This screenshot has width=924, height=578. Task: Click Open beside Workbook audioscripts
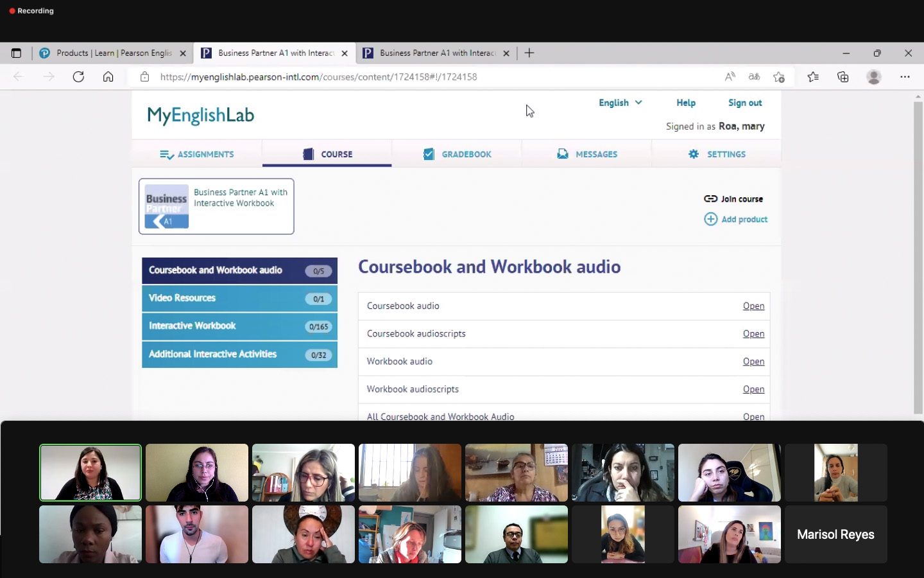pyautogui.click(x=753, y=389)
